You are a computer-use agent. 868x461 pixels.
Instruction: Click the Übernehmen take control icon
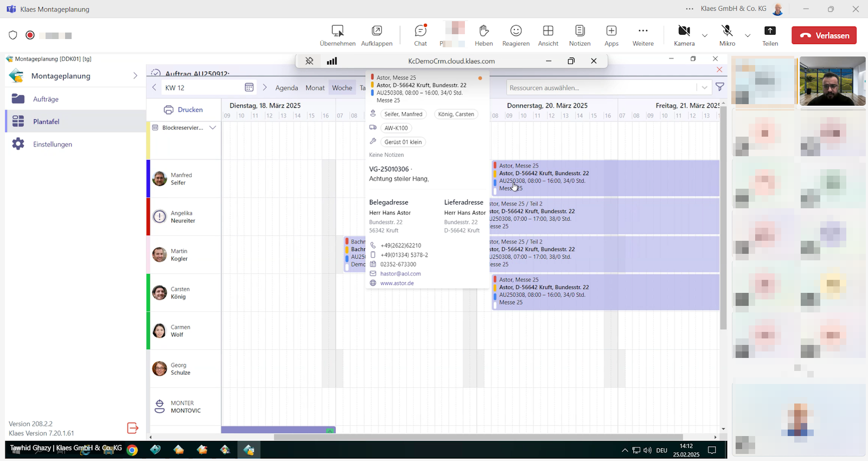(x=337, y=30)
